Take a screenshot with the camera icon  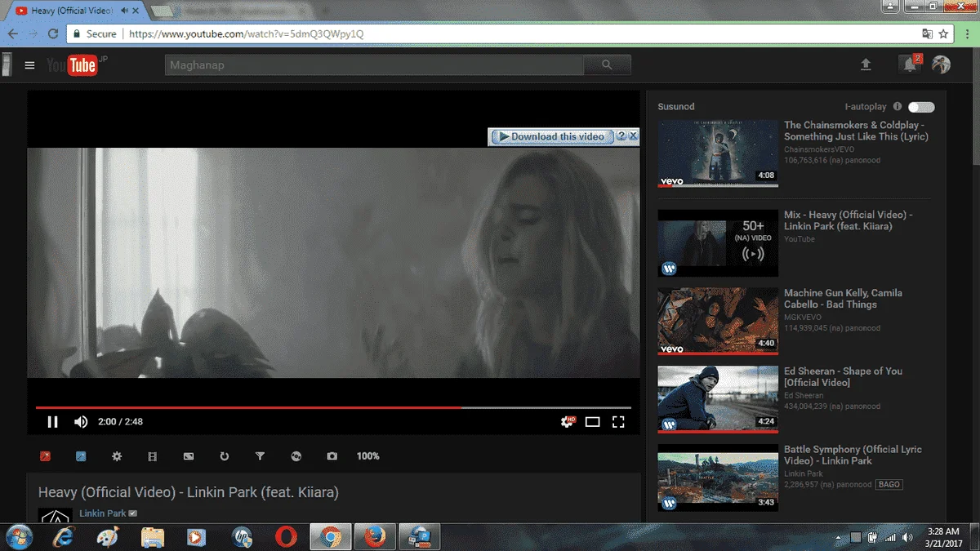pyautogui.click(x=332, y=456)
